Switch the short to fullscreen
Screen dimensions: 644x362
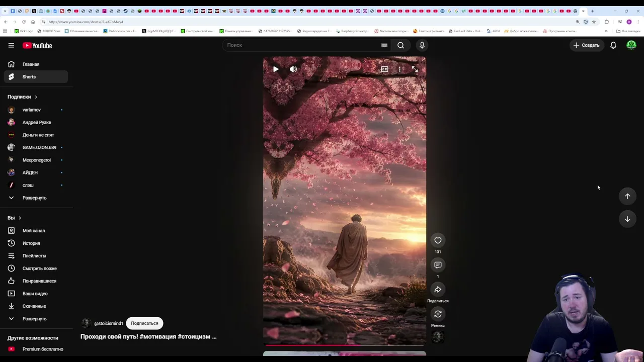pos(415,69)
